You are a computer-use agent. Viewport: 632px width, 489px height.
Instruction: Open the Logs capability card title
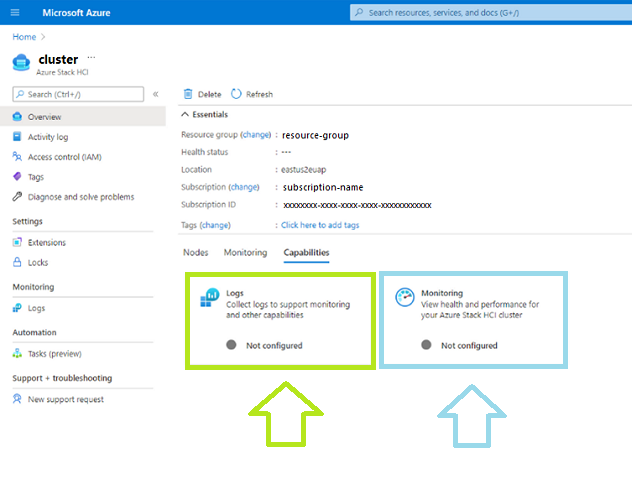coord(235,293)
